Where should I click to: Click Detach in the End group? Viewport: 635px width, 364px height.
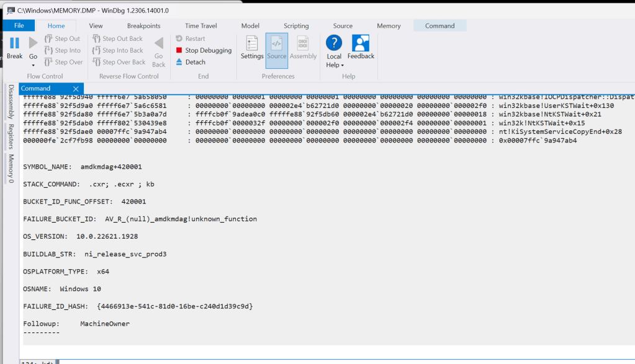pos(191,62)
